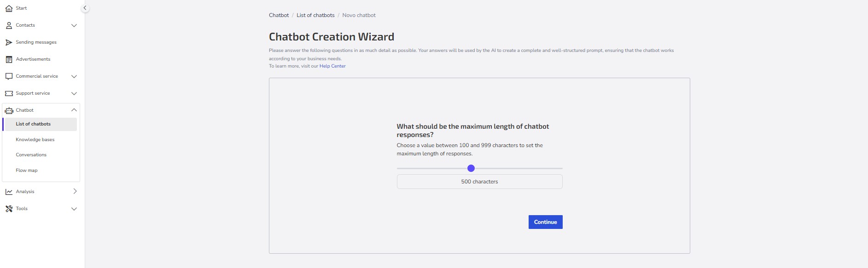
Task: Click the Continue button
Action: (545, 222)
